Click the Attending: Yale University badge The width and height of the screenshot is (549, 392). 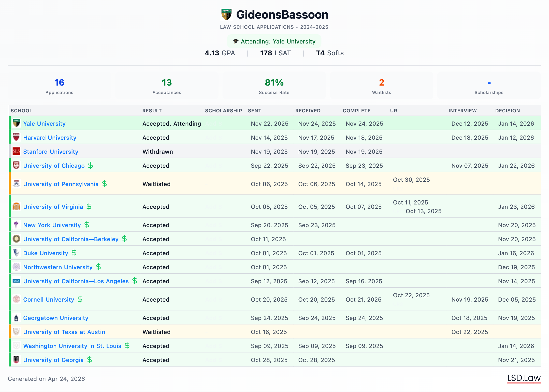pyautogui.click(x=274, y=41)
